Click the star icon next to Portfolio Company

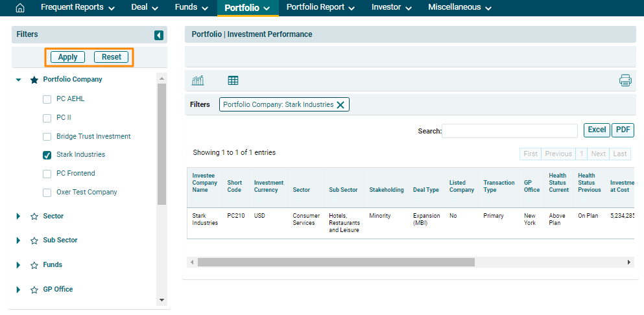[x=34, y=80]
